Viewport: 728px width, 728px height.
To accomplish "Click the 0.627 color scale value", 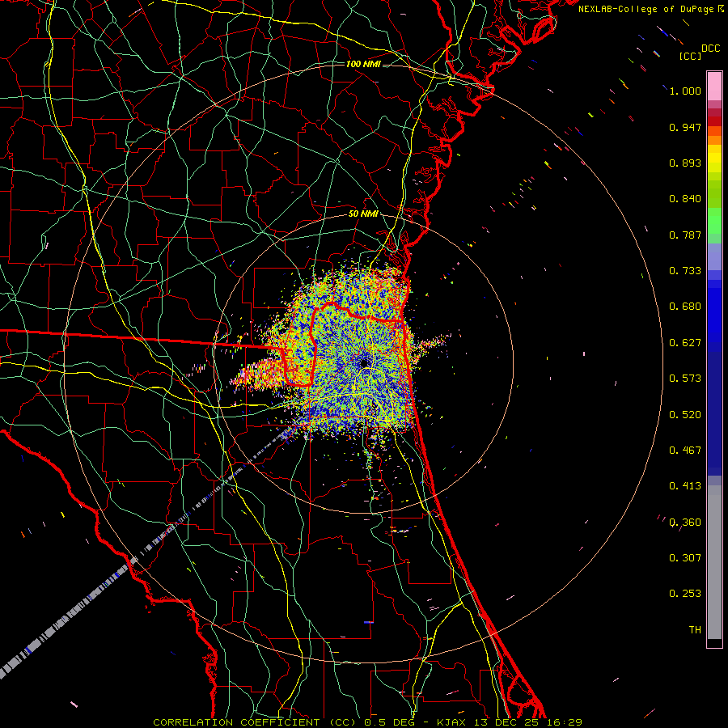I will click(685, 343).
